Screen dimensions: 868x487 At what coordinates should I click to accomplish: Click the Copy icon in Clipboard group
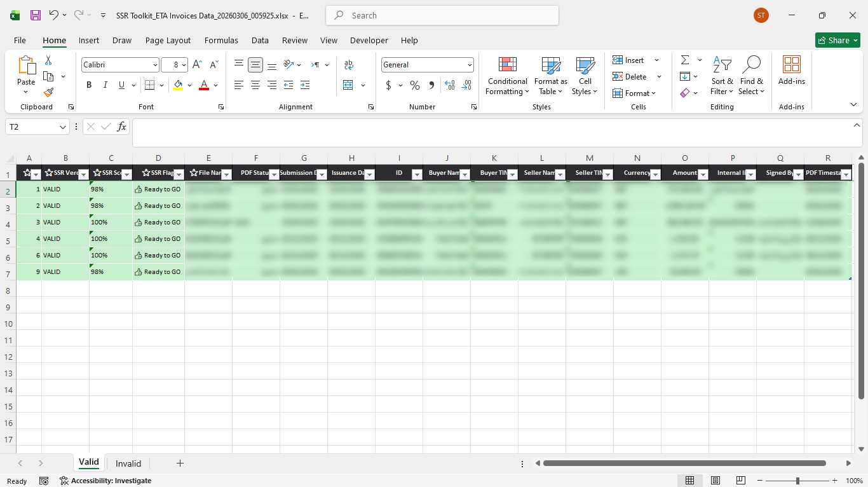(48, 76)
